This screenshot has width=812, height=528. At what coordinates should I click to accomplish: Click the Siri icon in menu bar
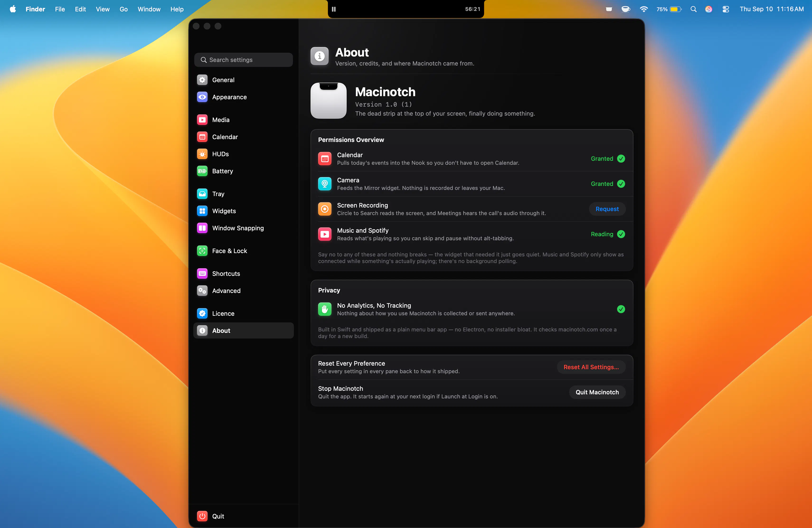tap(709, 9)
